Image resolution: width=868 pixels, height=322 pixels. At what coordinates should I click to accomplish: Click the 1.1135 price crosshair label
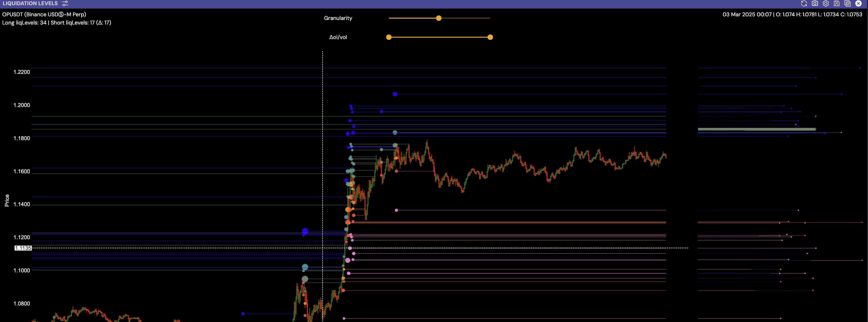[x=23, y=248]
